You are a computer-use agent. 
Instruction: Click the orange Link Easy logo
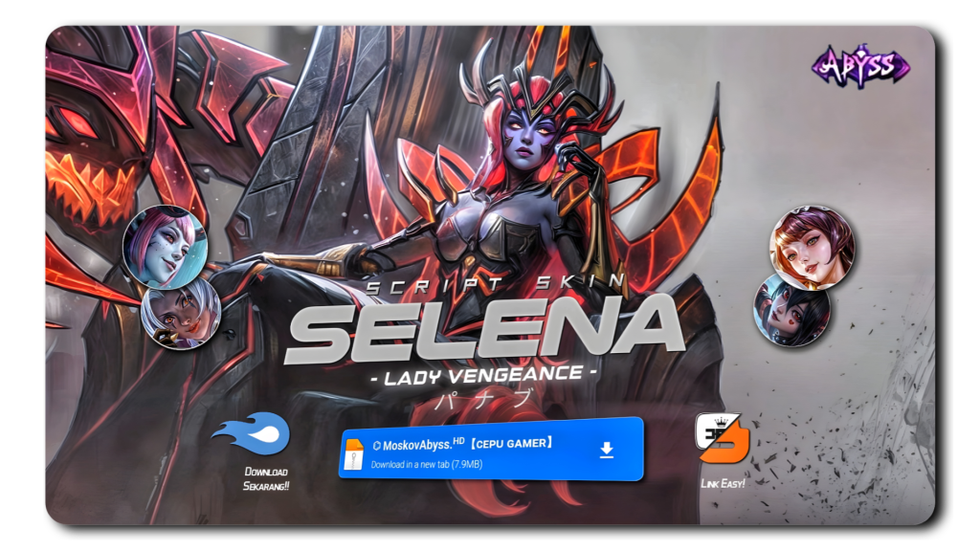722,440
